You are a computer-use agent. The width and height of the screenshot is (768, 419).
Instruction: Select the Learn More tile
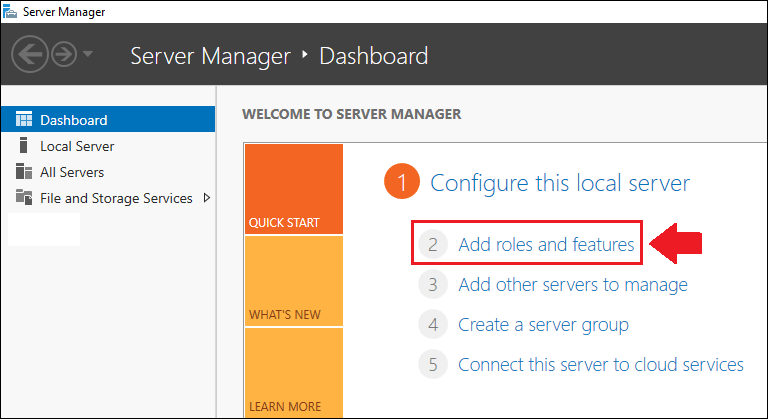click(293, 373)
